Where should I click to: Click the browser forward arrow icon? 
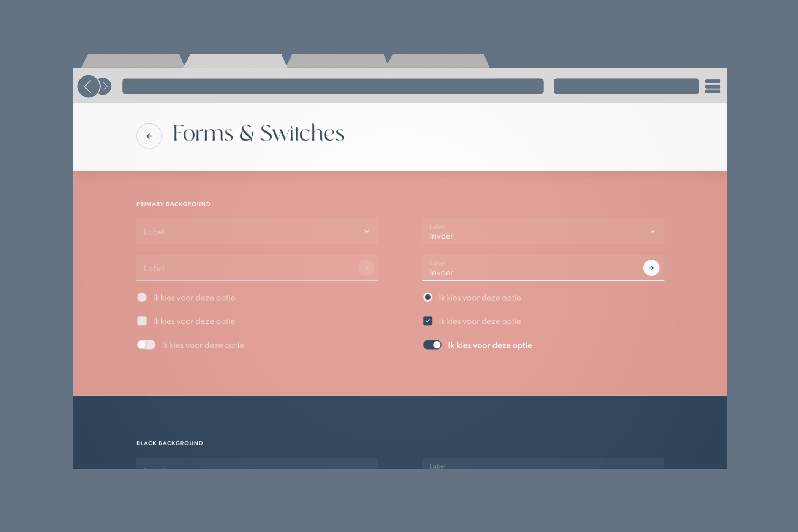click(x=104, y=86)
